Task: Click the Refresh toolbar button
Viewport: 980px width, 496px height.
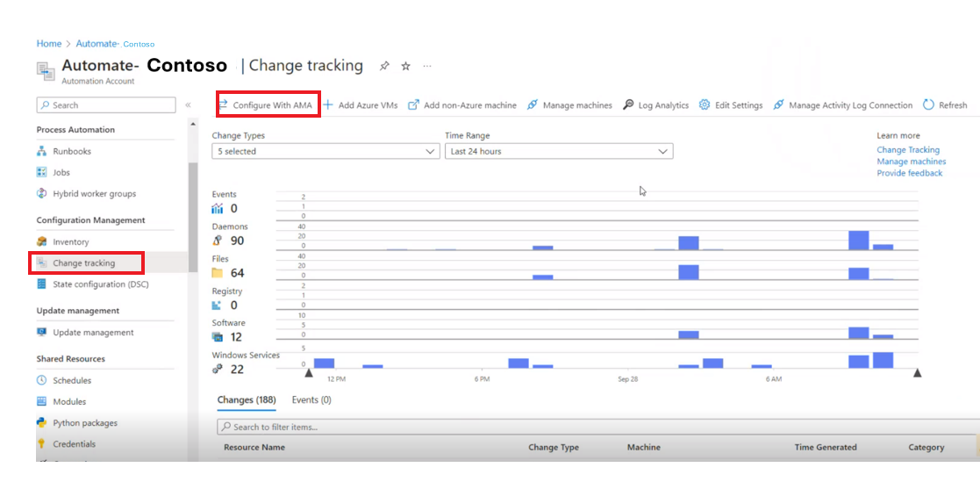Action: point(945,105)
